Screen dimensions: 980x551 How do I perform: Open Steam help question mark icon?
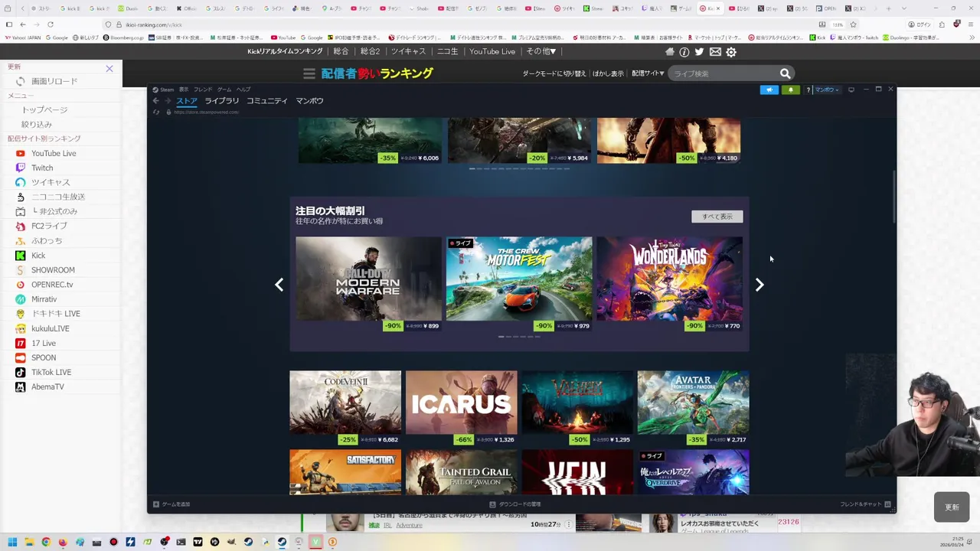point(808,90)
